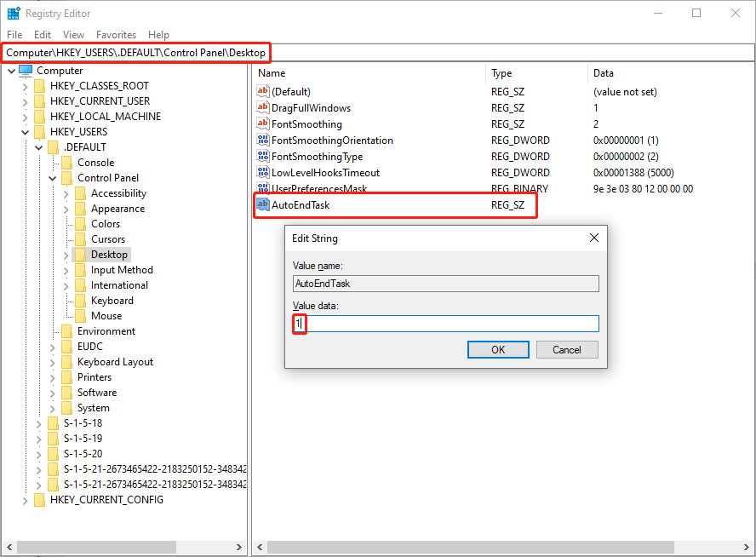Expand the HKEY_CLASSES_ROOT node
756x557 pixels.
pos(25,86)
